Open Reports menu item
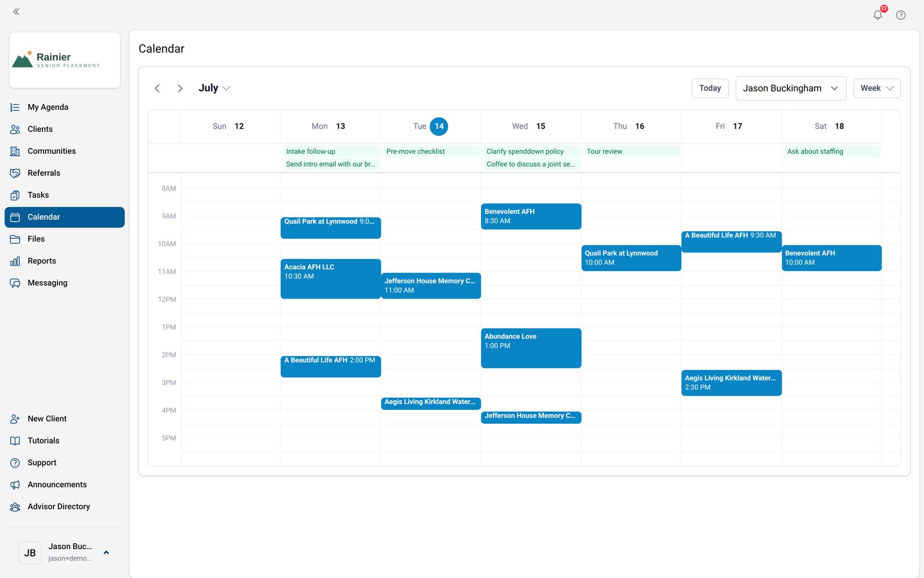Image resolution: width=924 pixels, height=578 pixels. coord(64,261)
